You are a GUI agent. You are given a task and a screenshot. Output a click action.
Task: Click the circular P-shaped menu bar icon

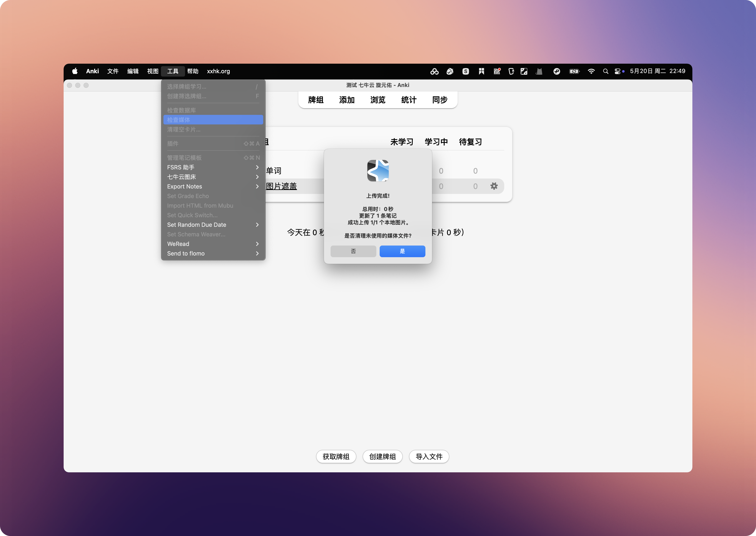557,71
